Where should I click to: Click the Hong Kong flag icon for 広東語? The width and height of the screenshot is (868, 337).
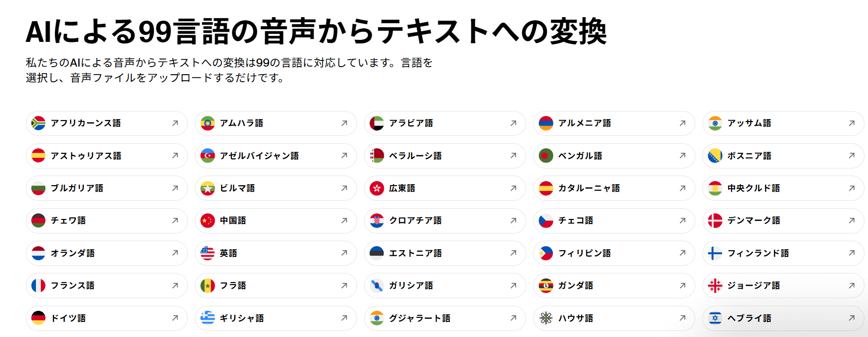point(377,188)
